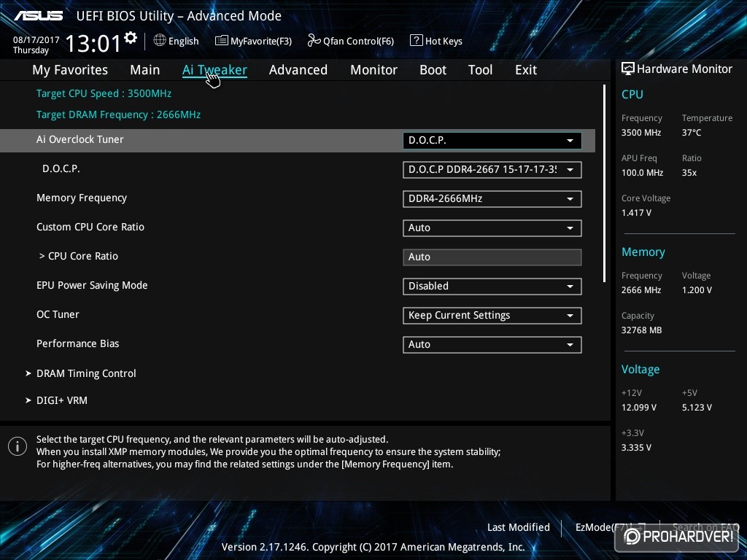747x560 pixels.
Task: Switch to the Main tab
Action: [145, 70]
